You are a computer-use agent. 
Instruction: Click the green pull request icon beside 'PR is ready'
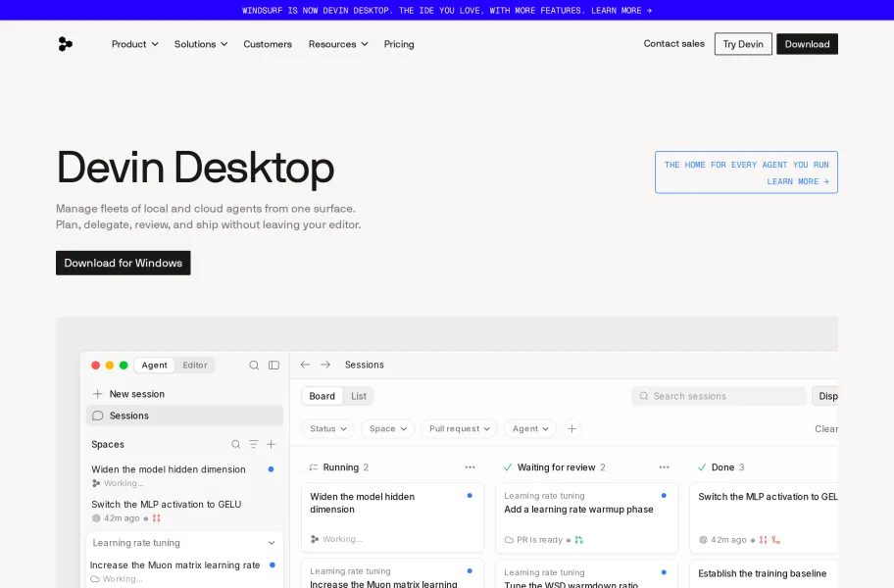point(578,540)
